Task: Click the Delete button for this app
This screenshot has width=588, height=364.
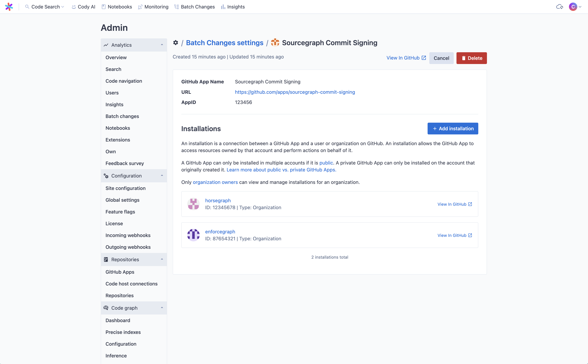Action: coord(471,58)
